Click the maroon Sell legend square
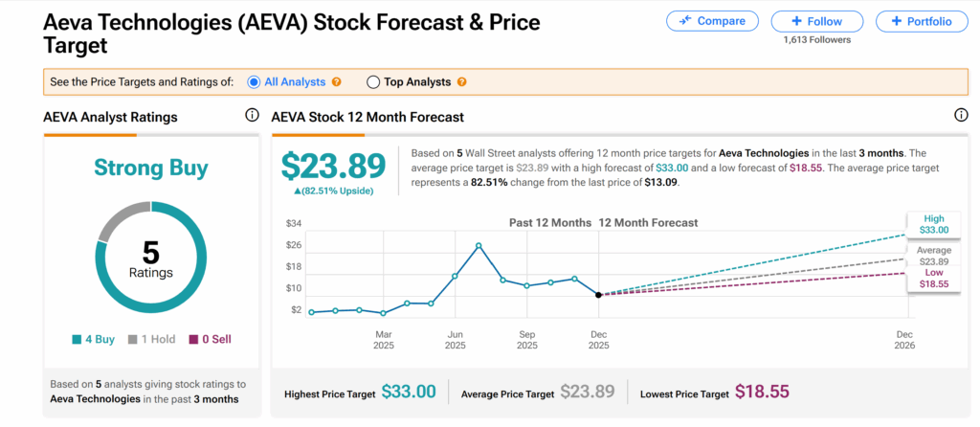Image resolution: width=980 pixels, height=427 pixels. [x=192, y=339]
